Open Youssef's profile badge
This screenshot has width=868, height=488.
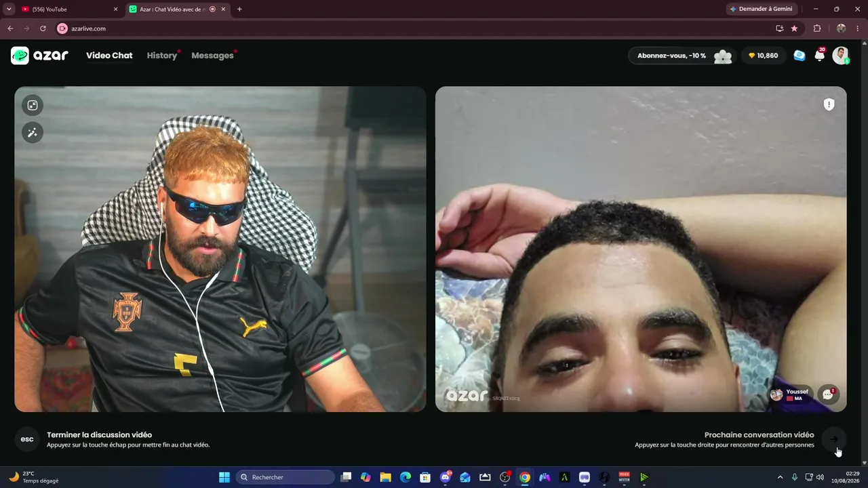tap(791, 394)
